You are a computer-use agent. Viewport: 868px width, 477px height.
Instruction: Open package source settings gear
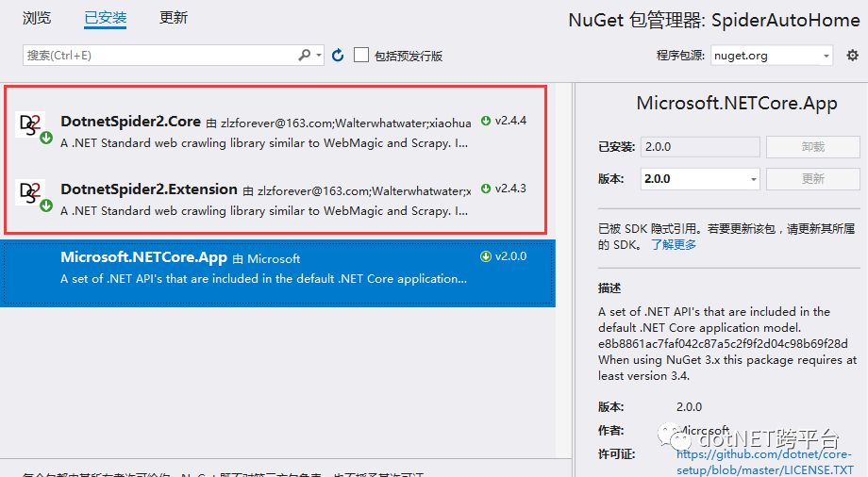[853, 56]
